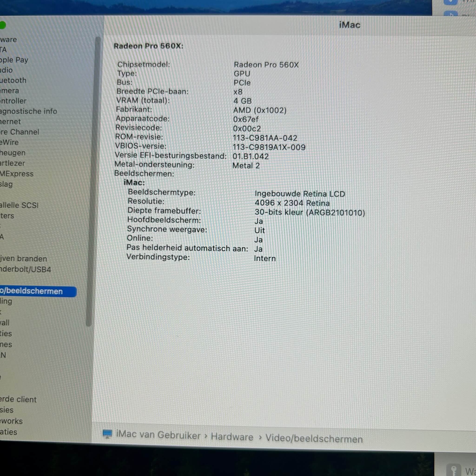
Task: Select the FireWire sidebar entry
Action: [x=9, y=142]
